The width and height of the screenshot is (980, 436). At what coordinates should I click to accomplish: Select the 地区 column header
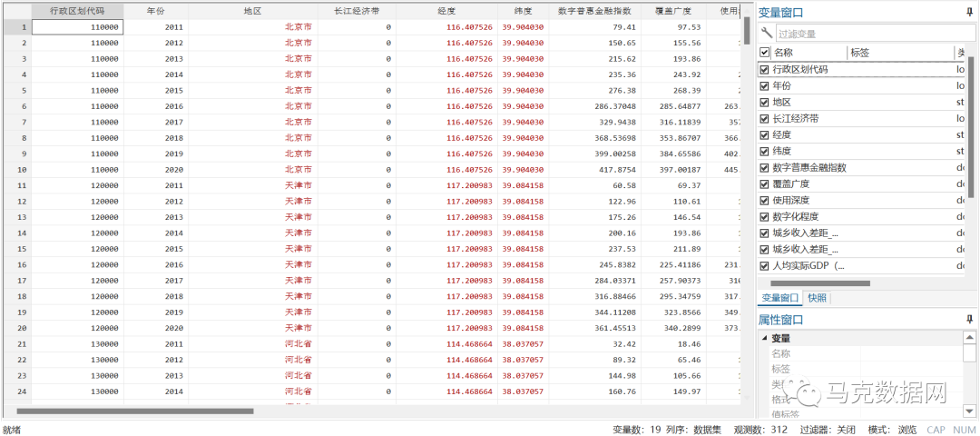[253, 11]
